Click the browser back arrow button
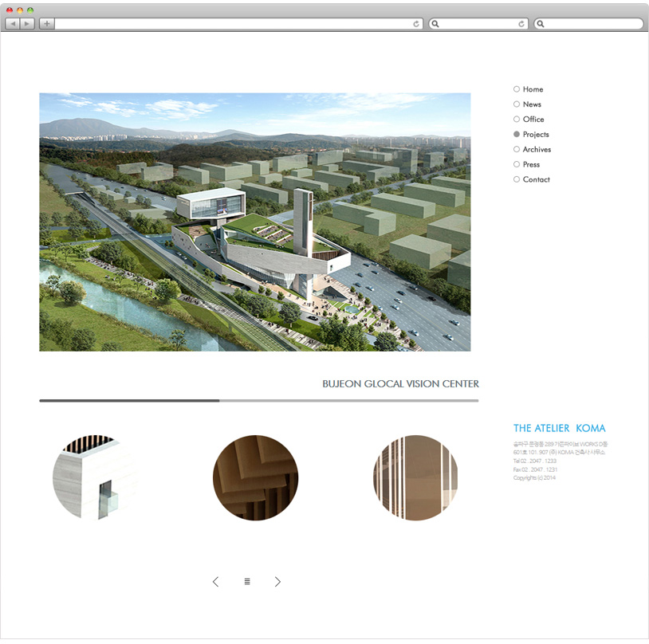649x644 pixels. point(13,24)
